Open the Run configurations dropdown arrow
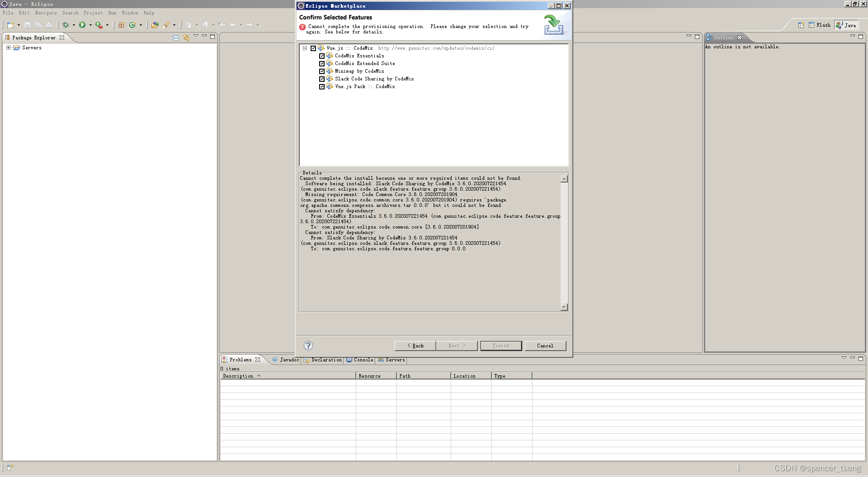The width and height of the screenshot is (868, 477). pos(90,25)
